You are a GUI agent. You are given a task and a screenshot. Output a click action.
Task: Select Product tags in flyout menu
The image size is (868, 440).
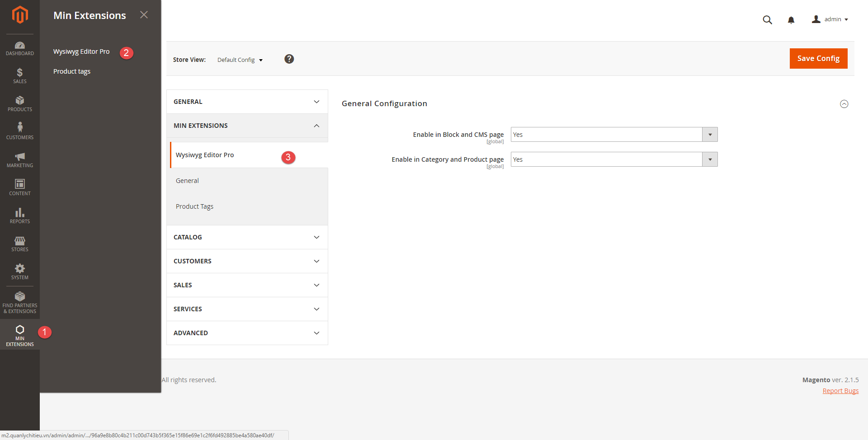point(72,71)
